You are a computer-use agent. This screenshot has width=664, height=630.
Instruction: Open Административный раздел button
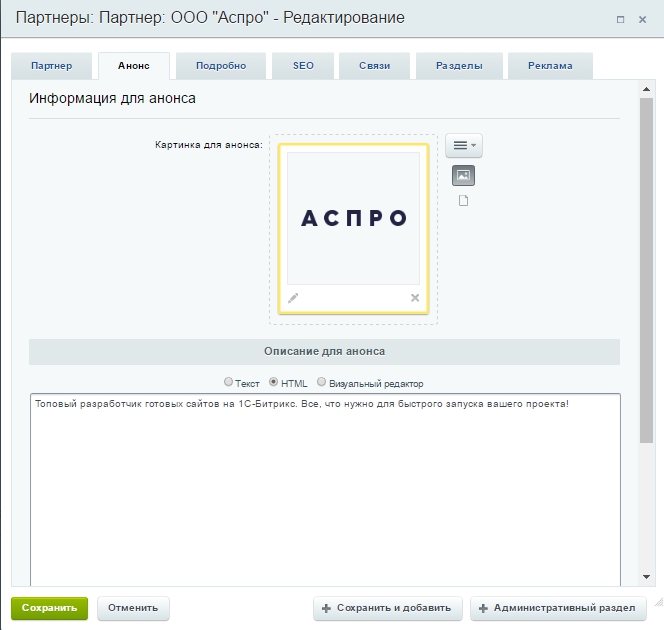tap(558, 608)
